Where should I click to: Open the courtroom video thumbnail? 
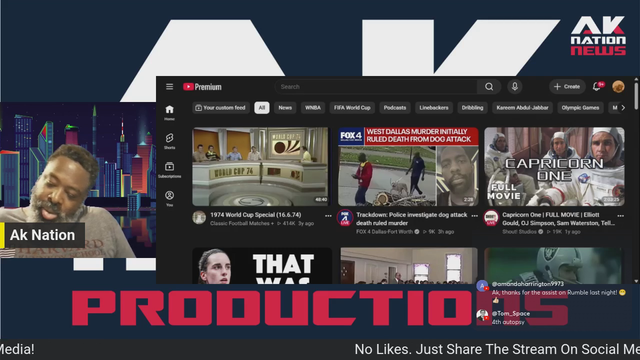409,265
